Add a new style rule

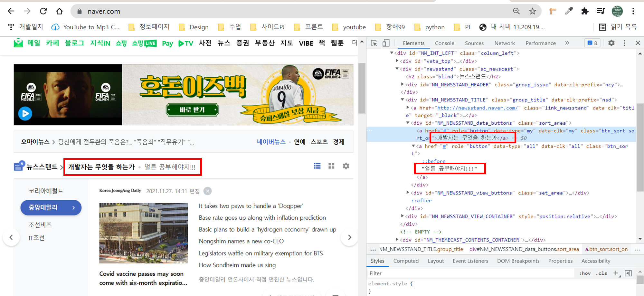coord(616,273)
